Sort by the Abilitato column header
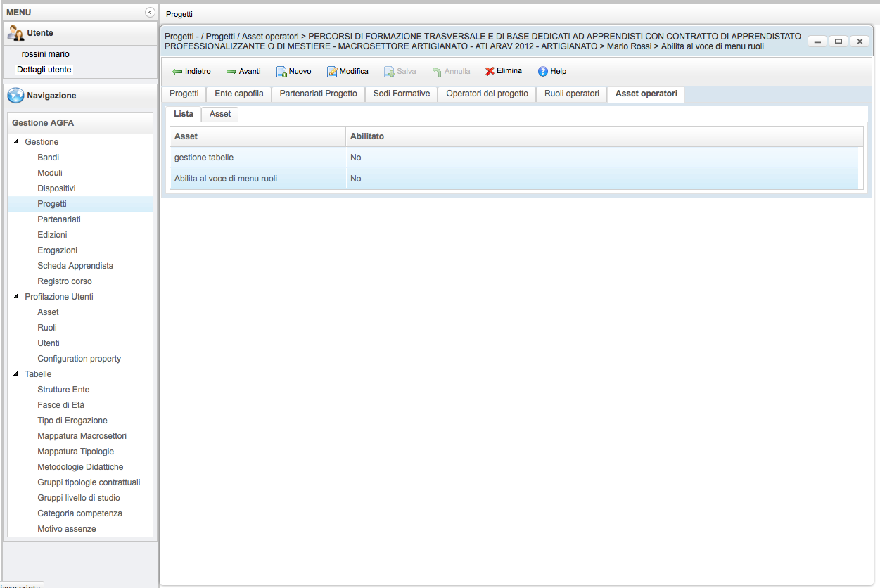 (x=367, y=136)
